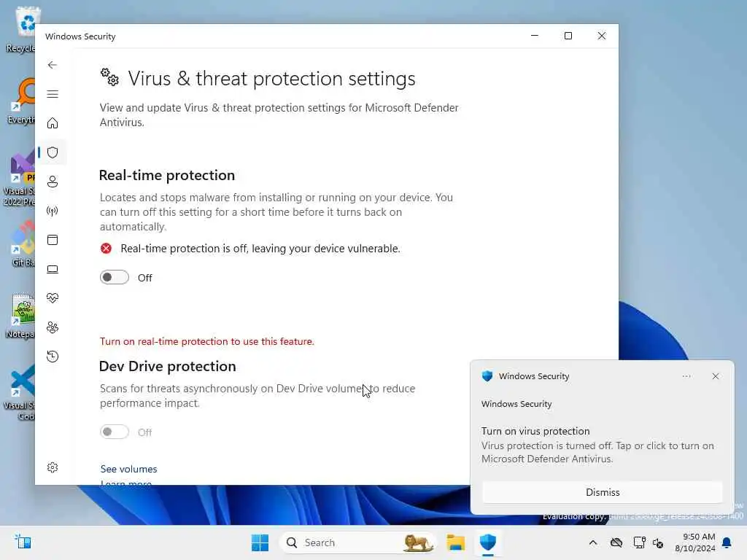Image resolution: width=747 pixels, height=560 pixels.
Task: Open Account protection person icon
Action: pos(53,182)
